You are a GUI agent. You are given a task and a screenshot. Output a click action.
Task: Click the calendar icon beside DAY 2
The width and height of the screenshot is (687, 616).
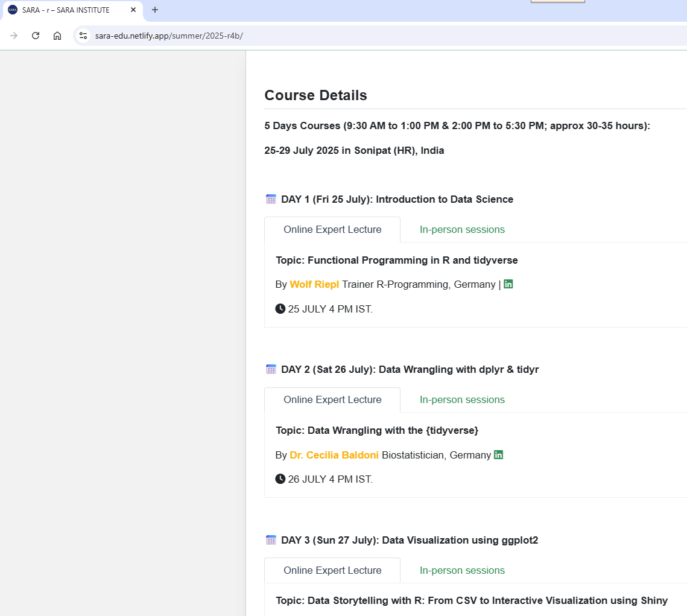click(271, 369)
